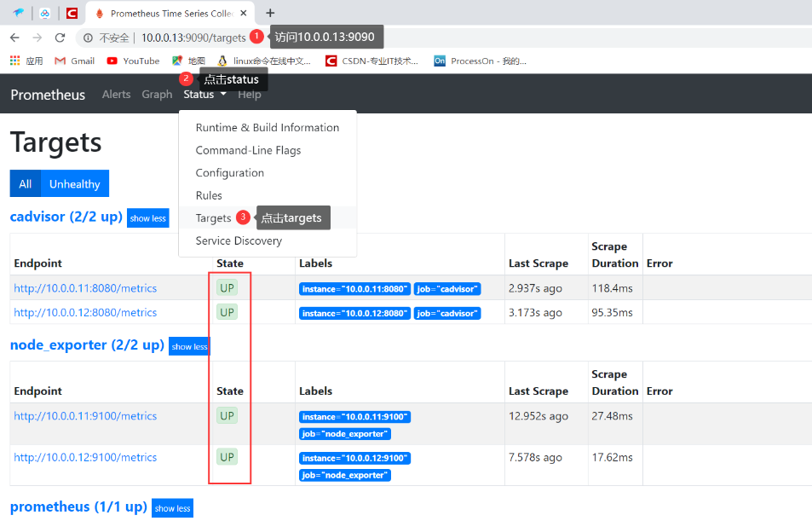Open the Graph page
The width and height of the screenshot is (812, 521).
(157, 95)
